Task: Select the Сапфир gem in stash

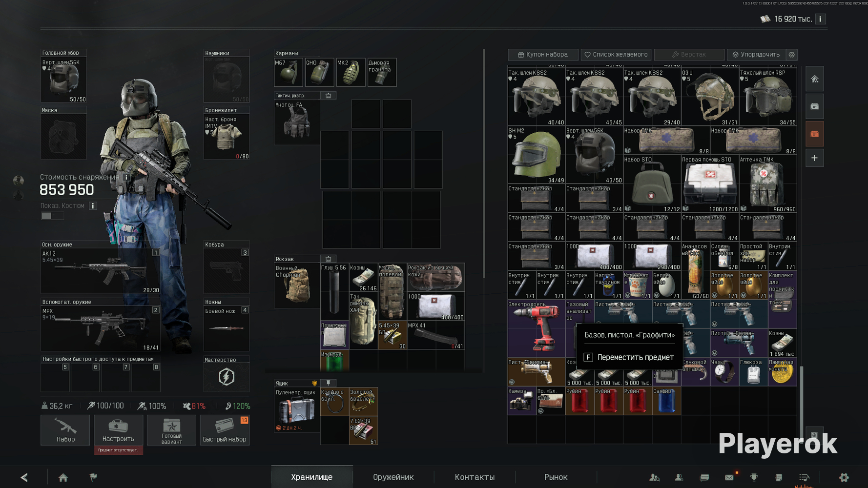Action: tap(667, 401)
